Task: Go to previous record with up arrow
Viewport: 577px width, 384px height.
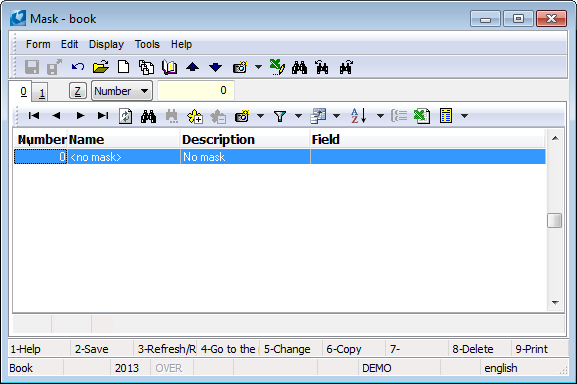Action: click(x=192, y=67)
